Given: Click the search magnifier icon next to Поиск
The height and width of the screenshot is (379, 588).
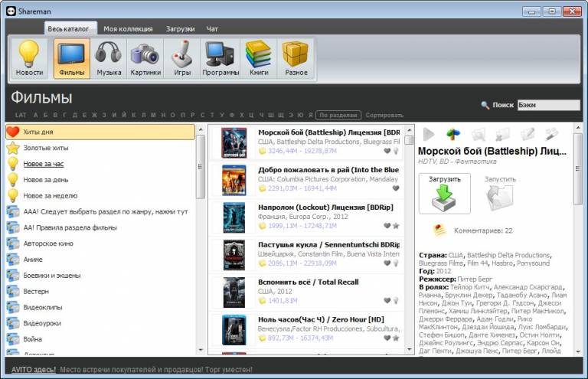Looking at the screenshot, I should (x=485, y=105).
